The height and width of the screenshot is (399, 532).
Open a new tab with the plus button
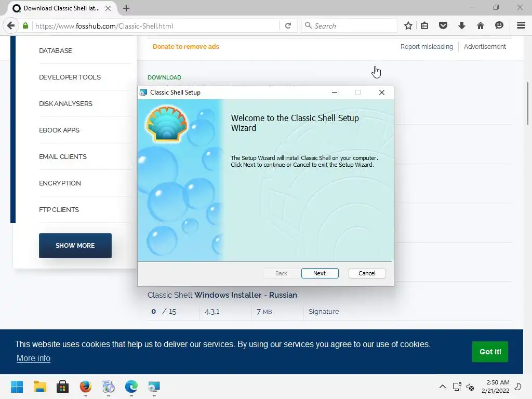click(126, 8)
